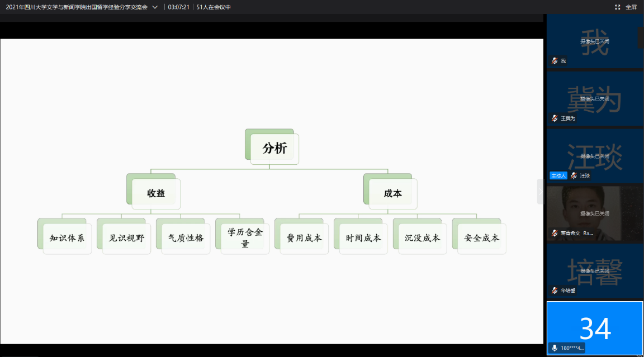Expand the meeting title dropdown arrow
Screen dimensions: 644x357
pos(155,7)
